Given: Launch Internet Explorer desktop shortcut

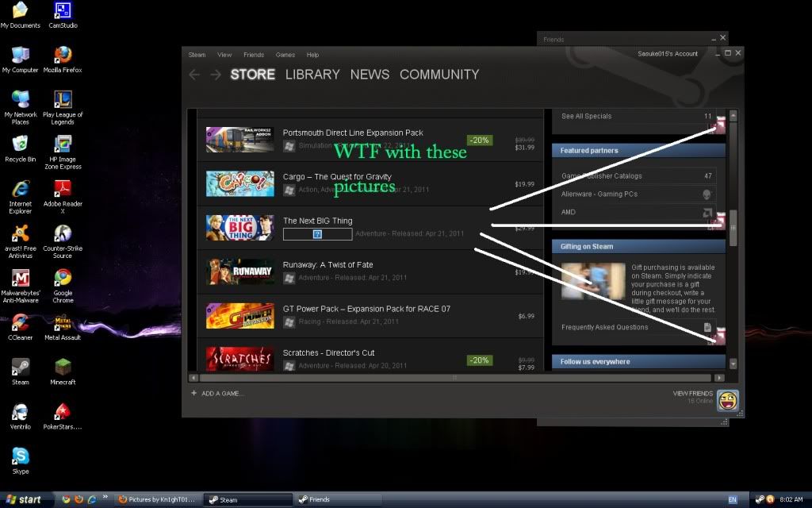Looking at the screenshot, I should pos(20,197).
